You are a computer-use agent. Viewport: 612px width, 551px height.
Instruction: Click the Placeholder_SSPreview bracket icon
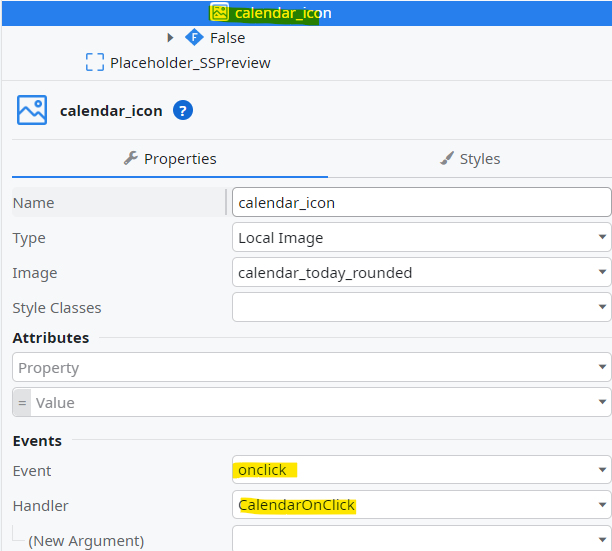95,62
